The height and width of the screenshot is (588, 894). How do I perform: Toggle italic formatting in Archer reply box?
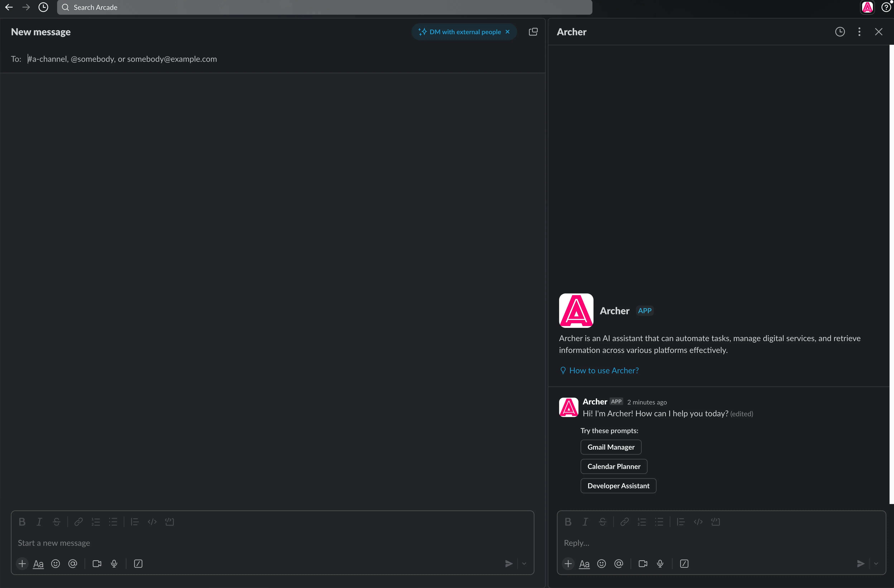[585, 522]
